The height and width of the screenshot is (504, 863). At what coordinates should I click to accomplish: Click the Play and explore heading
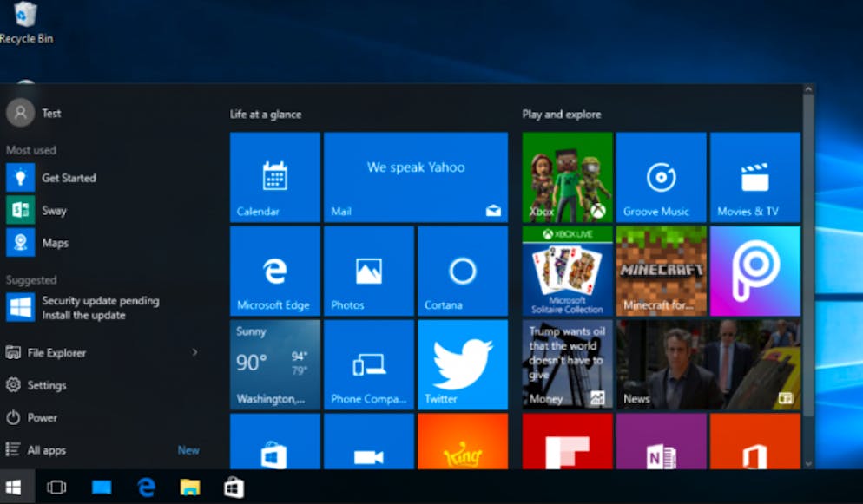[562, 115]
